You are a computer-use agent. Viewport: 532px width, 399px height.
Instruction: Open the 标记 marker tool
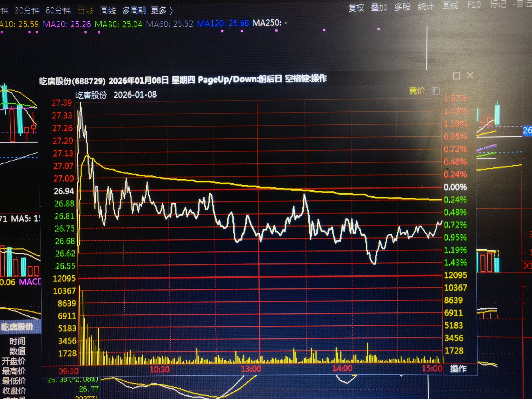pyautogui.click(x=498, y=4)
